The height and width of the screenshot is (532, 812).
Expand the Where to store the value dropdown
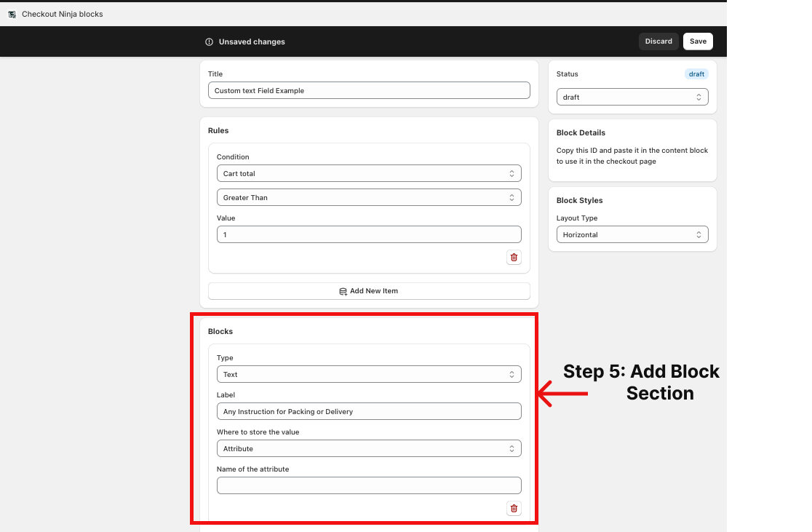point(369,448)
